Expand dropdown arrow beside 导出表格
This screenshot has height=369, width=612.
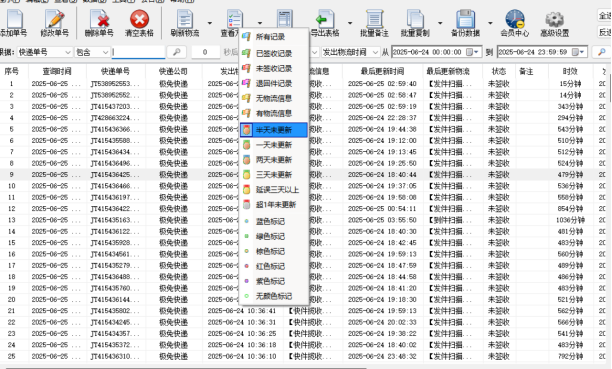coord(350,23)
